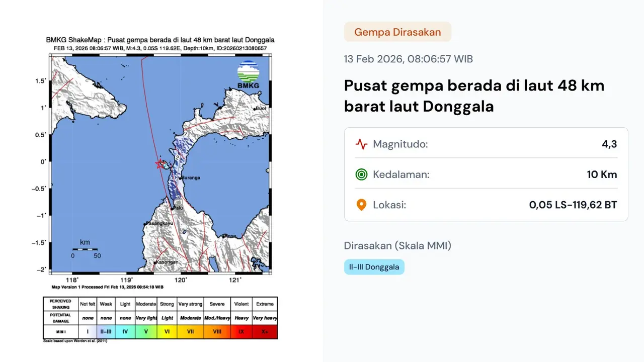Click the Very strong column header in legend
Viewport: 644px width, 362px height.
pos(190,304)
